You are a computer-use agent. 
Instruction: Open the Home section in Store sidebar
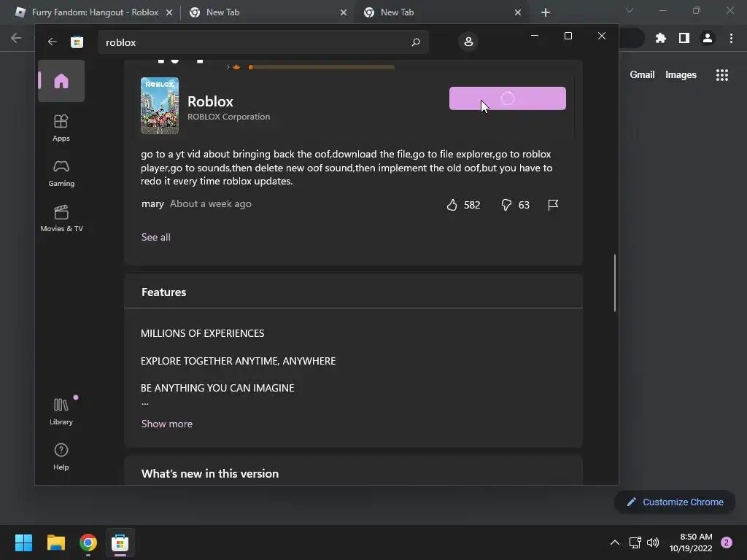[61, 81]
